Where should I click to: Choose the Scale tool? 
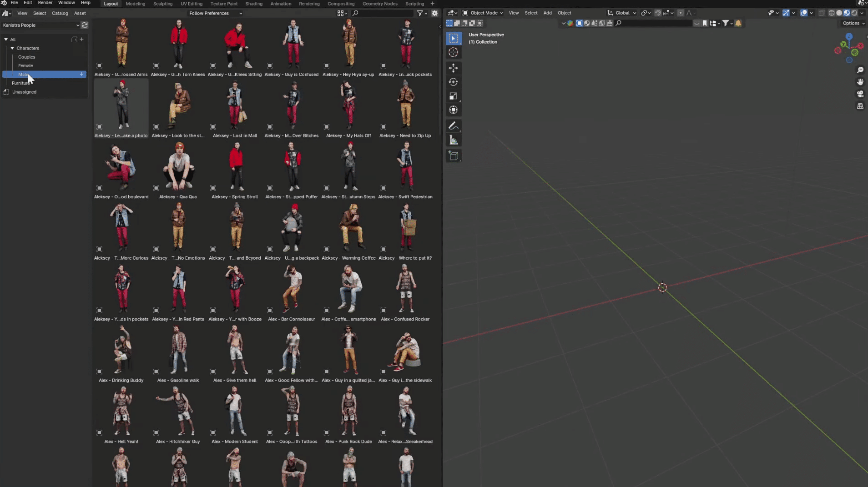coord(453,96)
